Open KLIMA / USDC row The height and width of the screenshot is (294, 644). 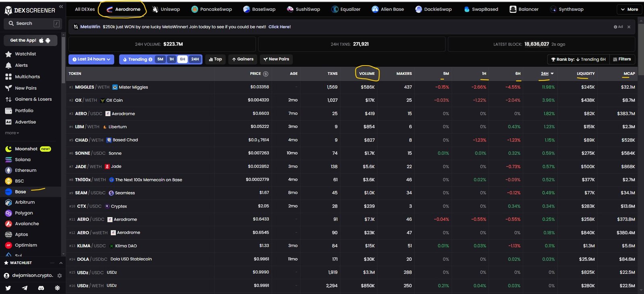352,246
